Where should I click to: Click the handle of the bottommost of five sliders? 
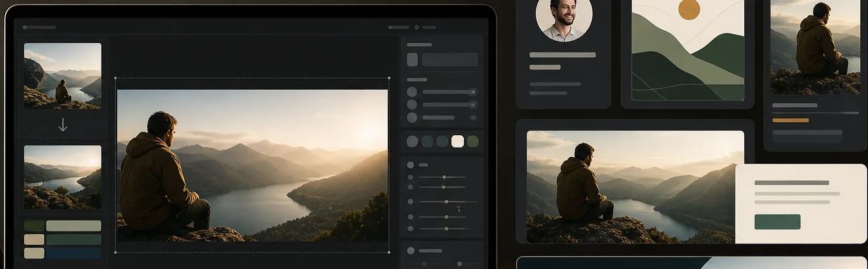[x=446, y=228]
